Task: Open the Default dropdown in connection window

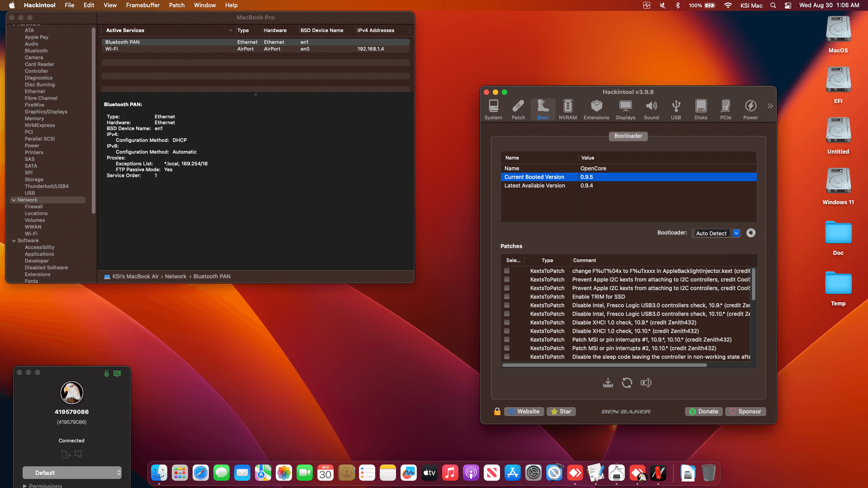Action: pyautogui.click(x=72, y=473)
